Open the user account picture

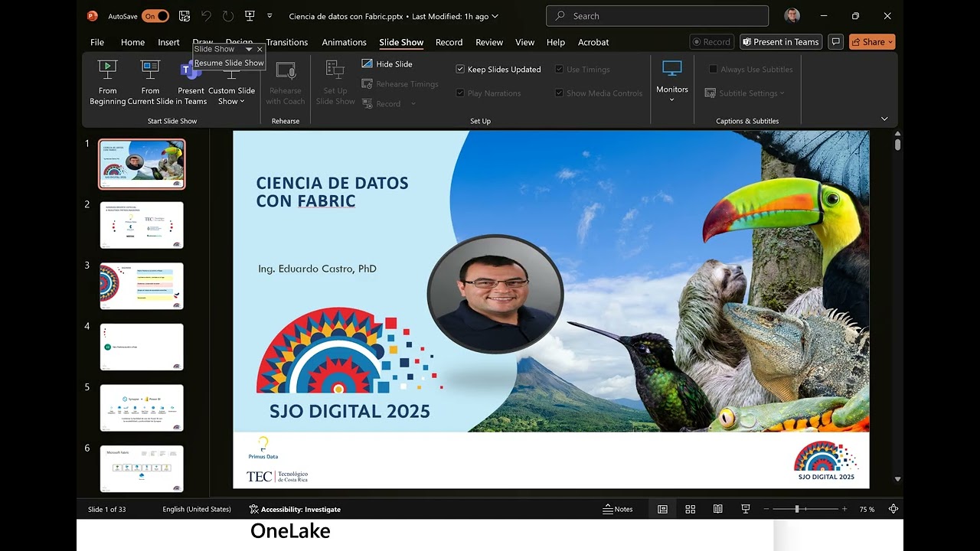pos(792,16)
